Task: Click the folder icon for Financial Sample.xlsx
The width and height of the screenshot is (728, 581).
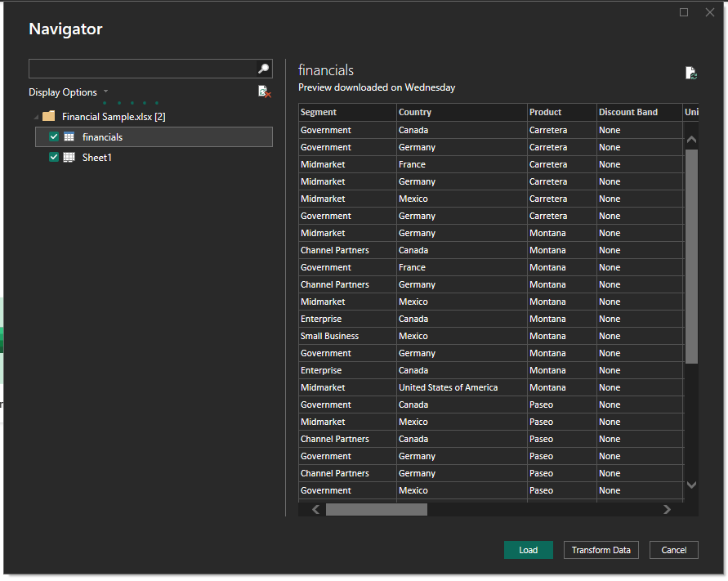Action: coord(48,116)
